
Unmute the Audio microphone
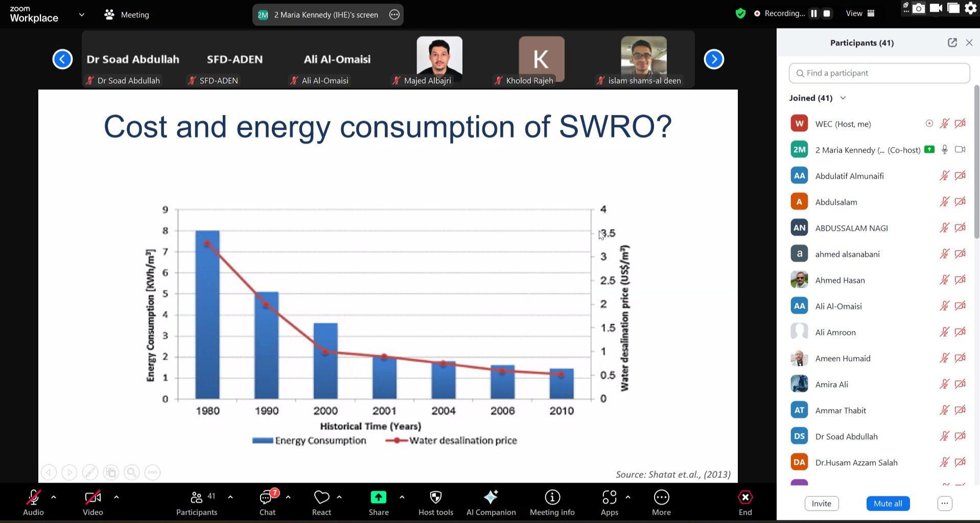click(x=33, y=497)
